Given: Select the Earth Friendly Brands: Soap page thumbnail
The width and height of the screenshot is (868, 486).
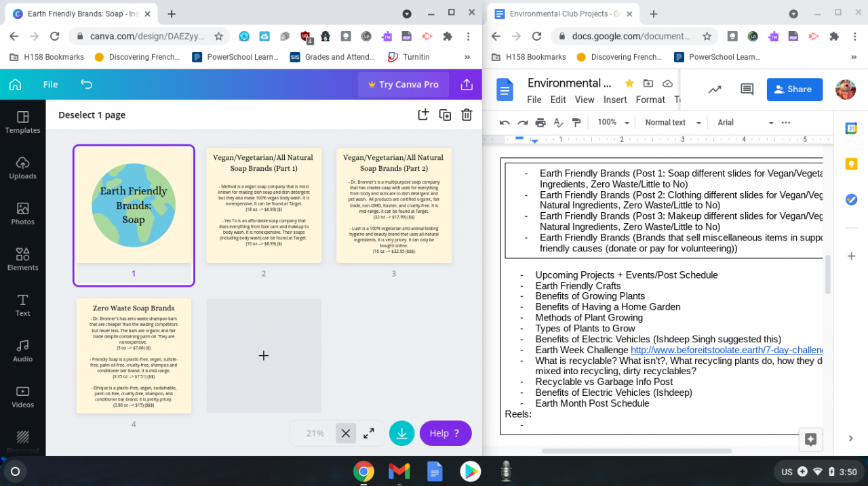Looking at the screenshot, I should (134, 205).
